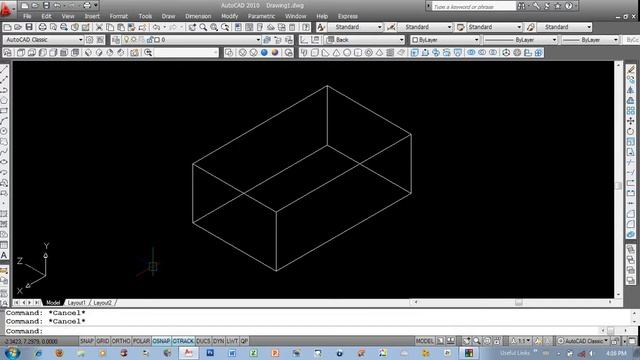Click the Undo arrow icon
The height and width of the screenshot is (360, 640).
pos(156,27)
